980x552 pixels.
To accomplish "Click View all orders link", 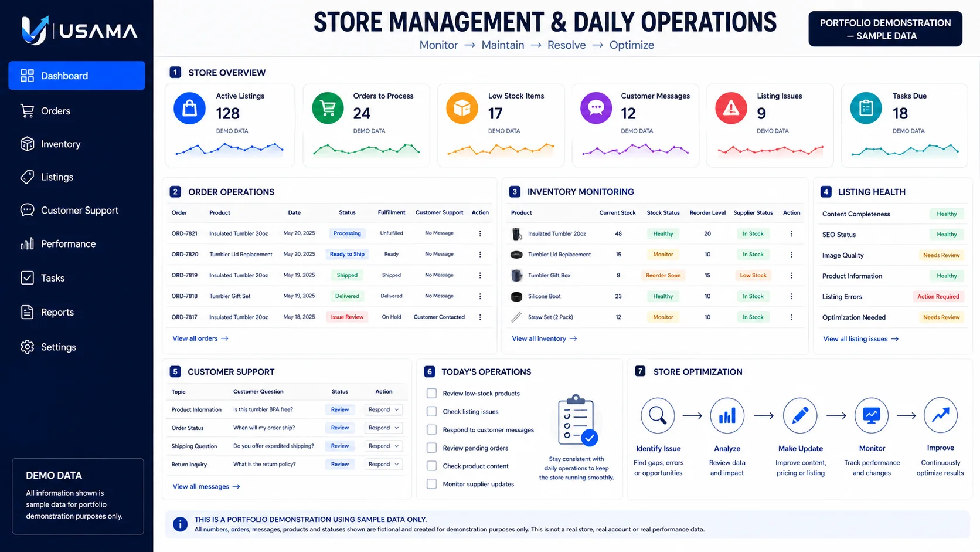I will coord(200,338).
